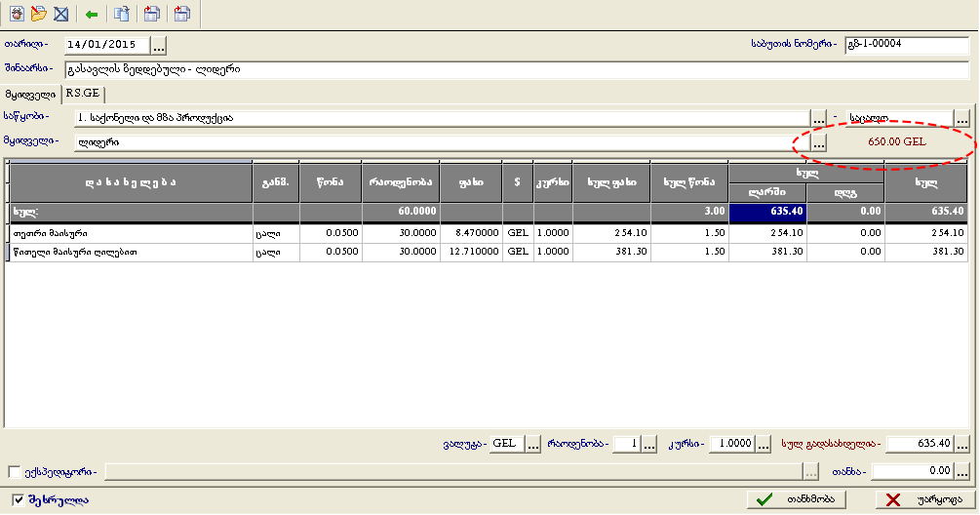The height and width of the screenshot is (515, 980).
Task: Click the green back arrow icon
Action: [92, 14]
